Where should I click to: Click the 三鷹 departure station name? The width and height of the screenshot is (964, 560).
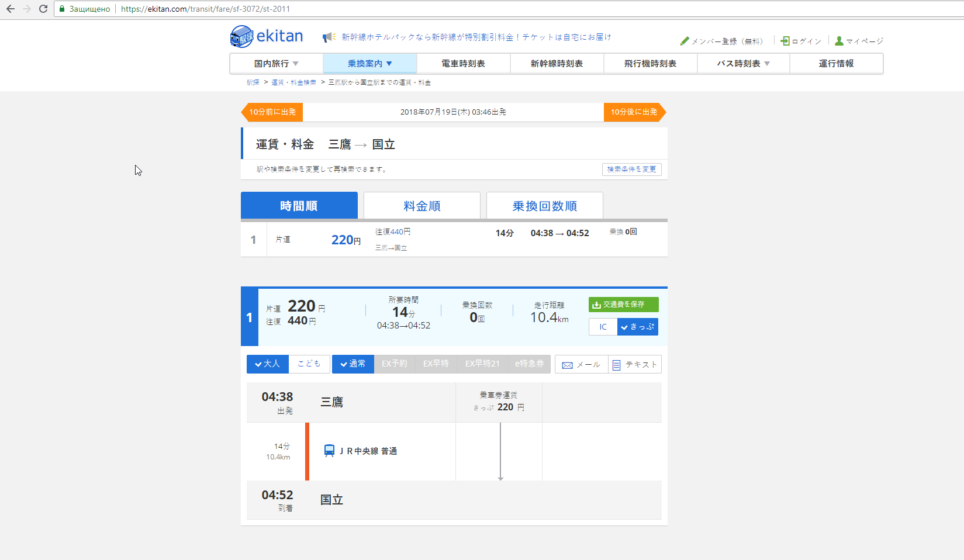coord(332,402)
